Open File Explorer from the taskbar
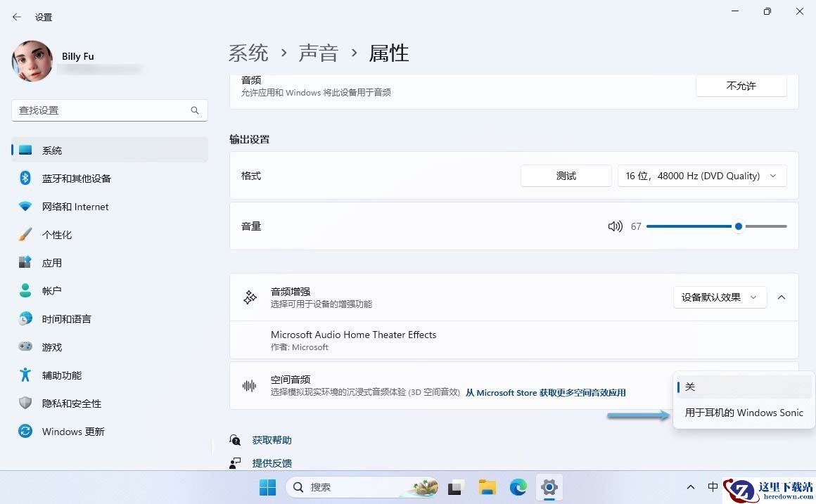This screenshot has width=816, height=504. [x=487, y=487]
